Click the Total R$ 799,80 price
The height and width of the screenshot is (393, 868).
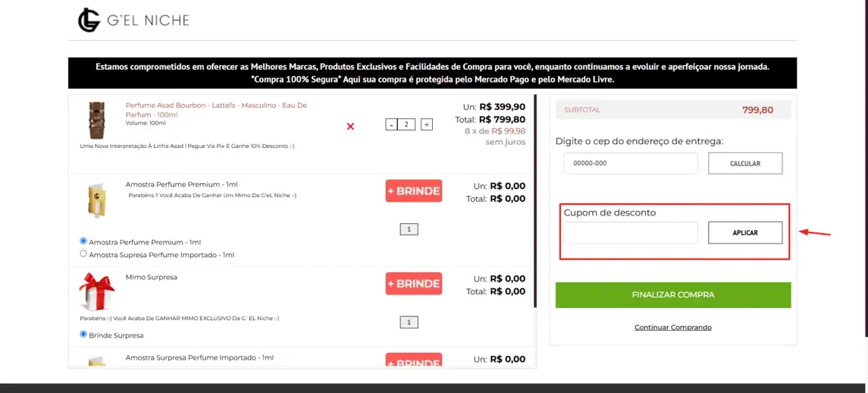502,119
